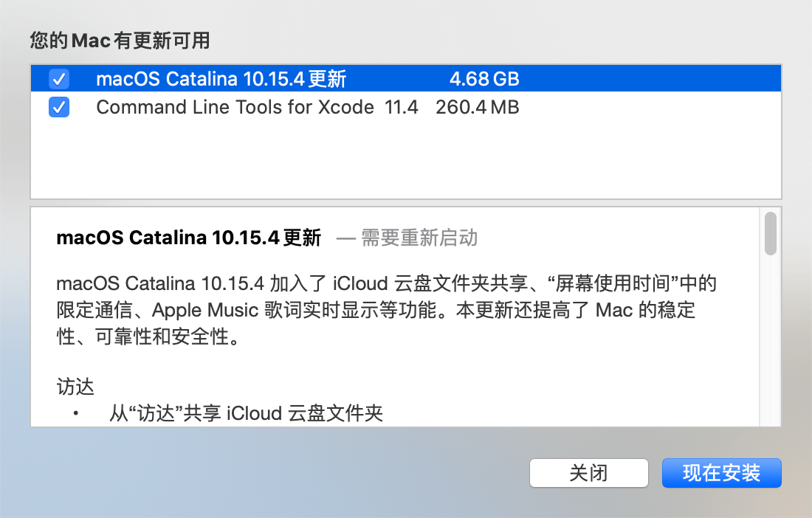This screenshot has width=812, height=518.
Task: Select the Command Line Tools for Xcode row
Action: point(235,108)
